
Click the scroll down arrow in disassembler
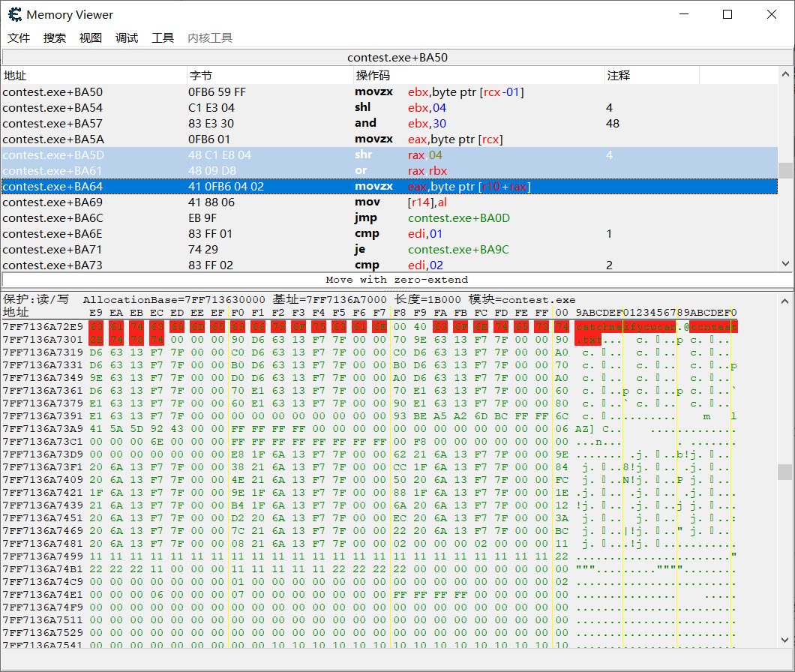785,264
